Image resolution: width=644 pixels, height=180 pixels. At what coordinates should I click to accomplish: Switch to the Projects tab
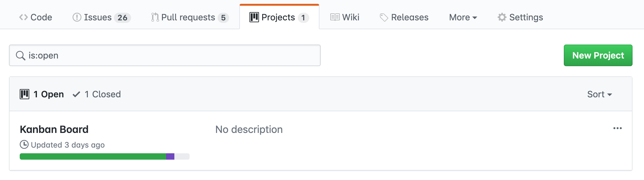click(x=279, y=17)
